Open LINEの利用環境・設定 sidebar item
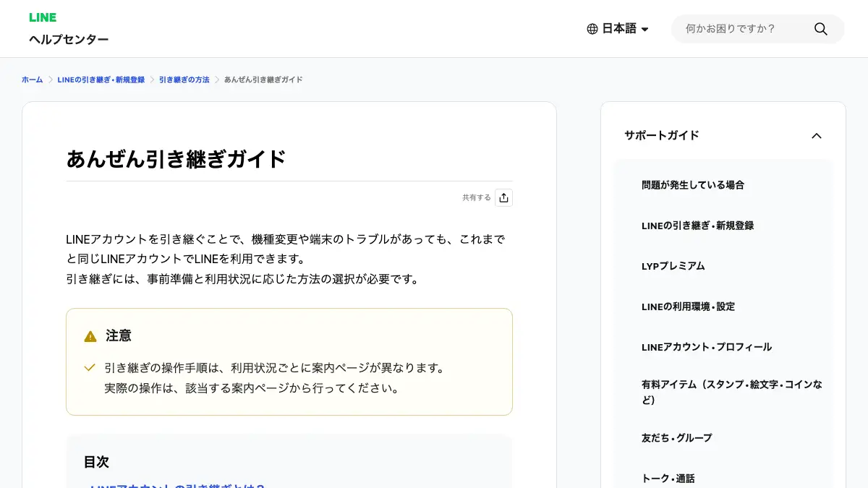Viewport: 868px width, 488px height. pos(688,307)
